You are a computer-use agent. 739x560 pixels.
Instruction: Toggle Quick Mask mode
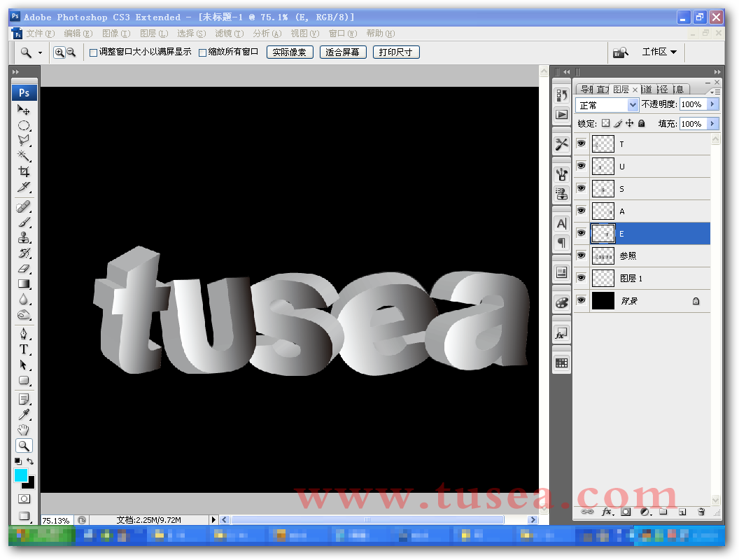[x=24, y=498]
